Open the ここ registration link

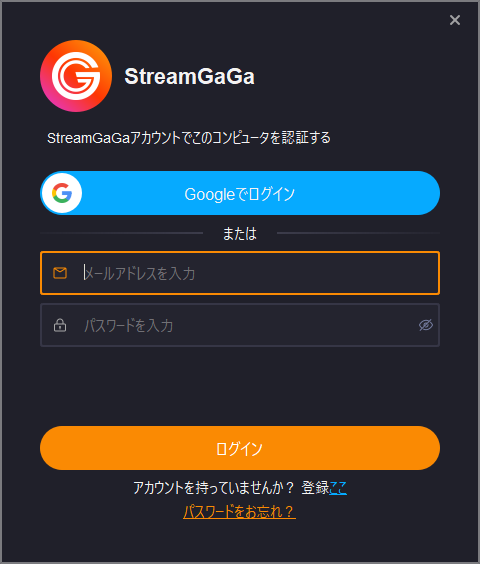[338, 488]
